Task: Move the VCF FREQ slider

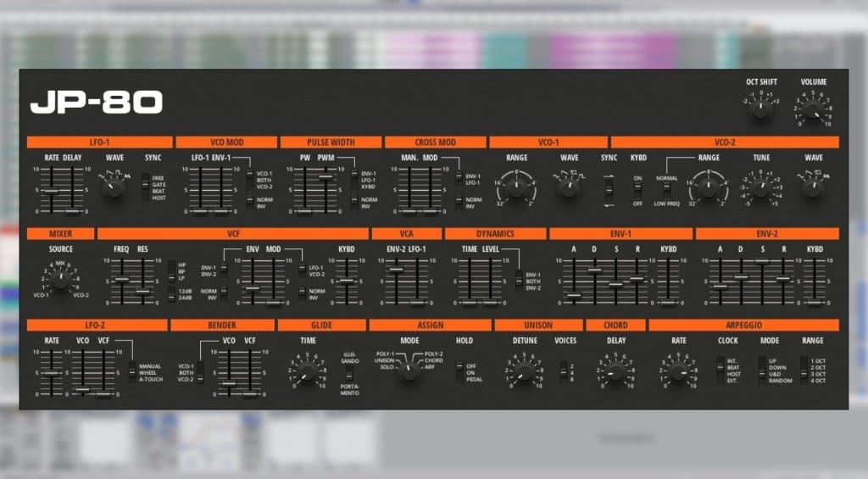Action: pos(122,281)
